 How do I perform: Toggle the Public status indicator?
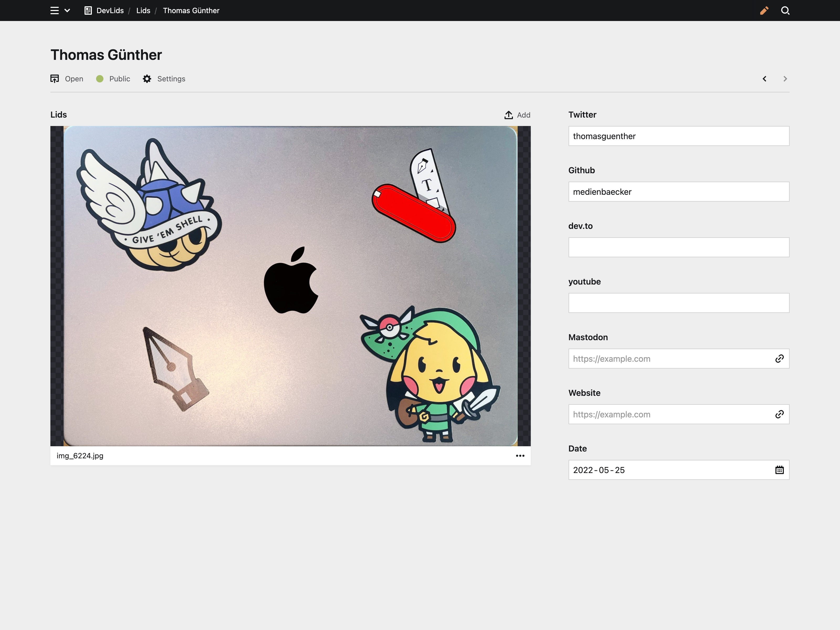[x=100, y=78]
